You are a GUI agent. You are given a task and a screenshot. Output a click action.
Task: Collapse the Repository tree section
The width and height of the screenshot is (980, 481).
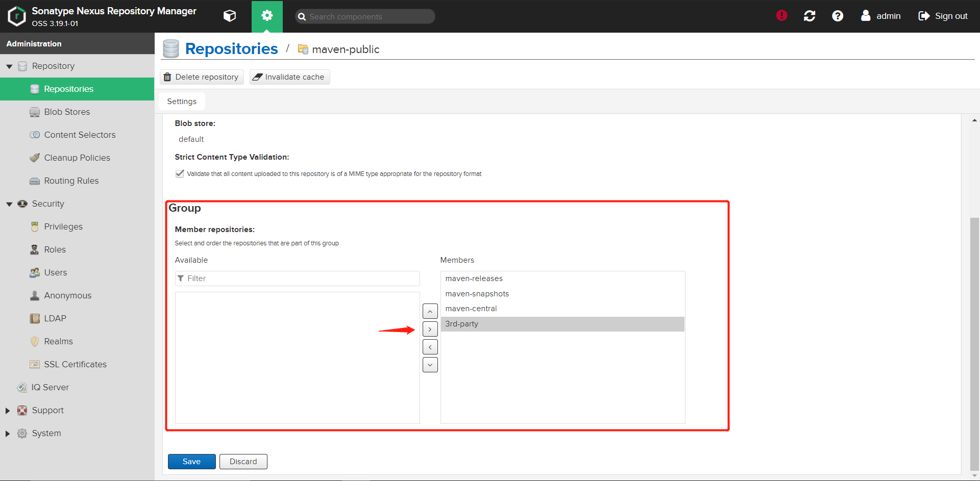[9, 66]
